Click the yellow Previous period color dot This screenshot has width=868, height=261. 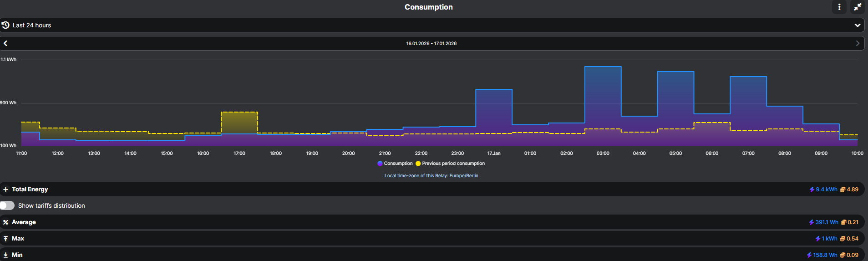pos(418,164)
